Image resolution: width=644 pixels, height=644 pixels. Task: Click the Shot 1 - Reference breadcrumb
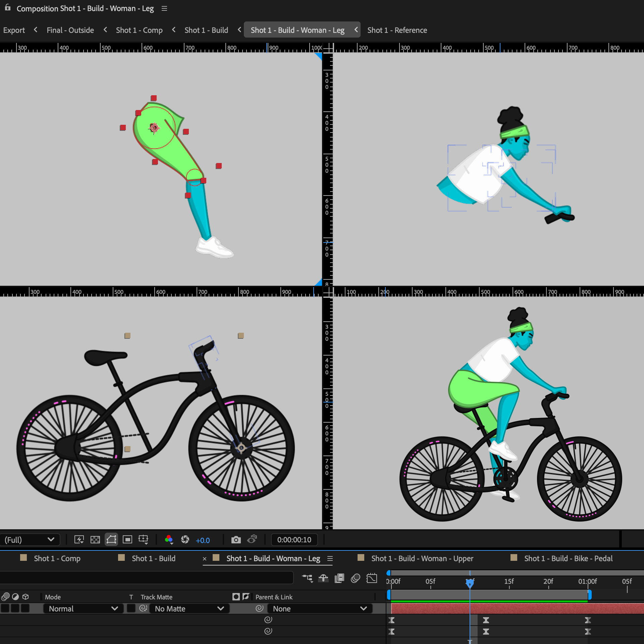(397, 30)
